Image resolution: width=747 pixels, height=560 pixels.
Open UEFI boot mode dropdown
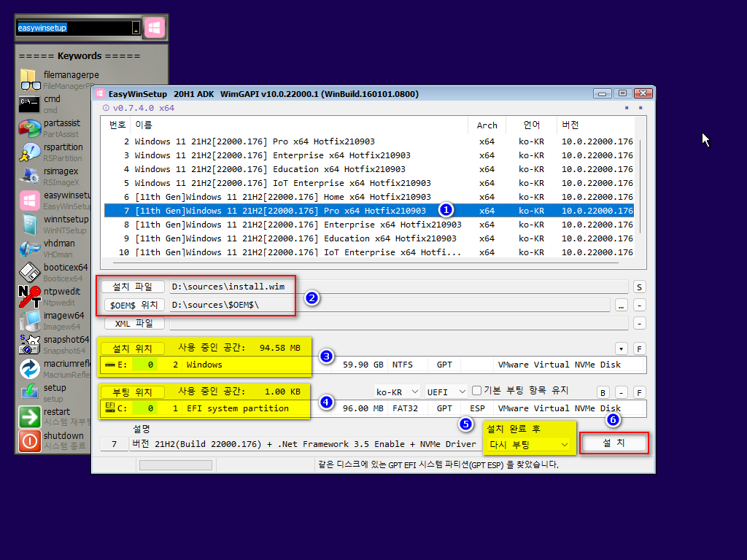[446, 392]
